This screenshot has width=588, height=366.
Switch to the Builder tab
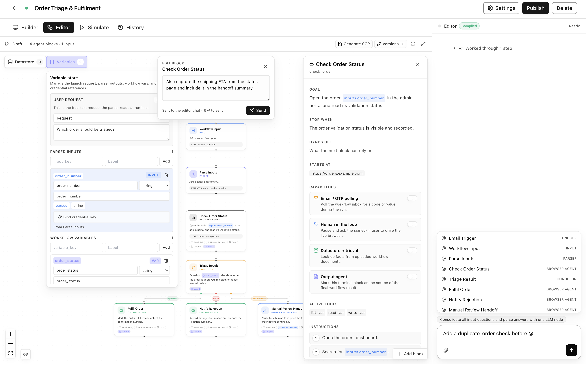[25, 27]
